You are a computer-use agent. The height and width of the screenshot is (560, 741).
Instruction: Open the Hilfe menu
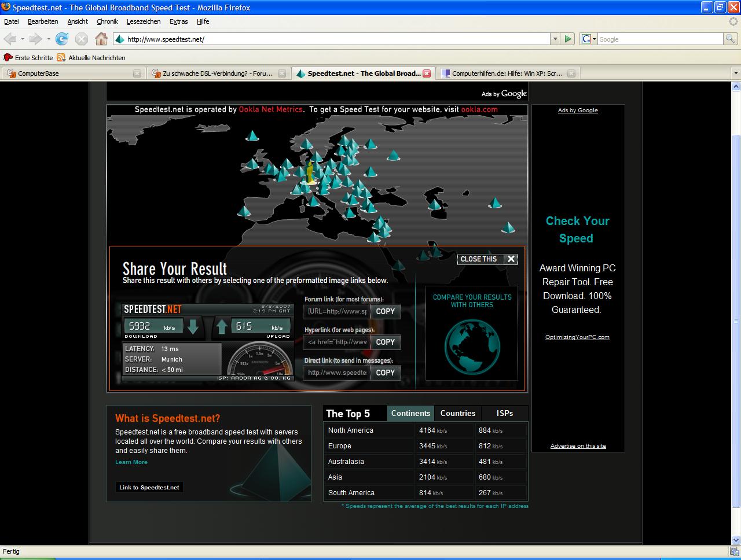pos(203,21)
